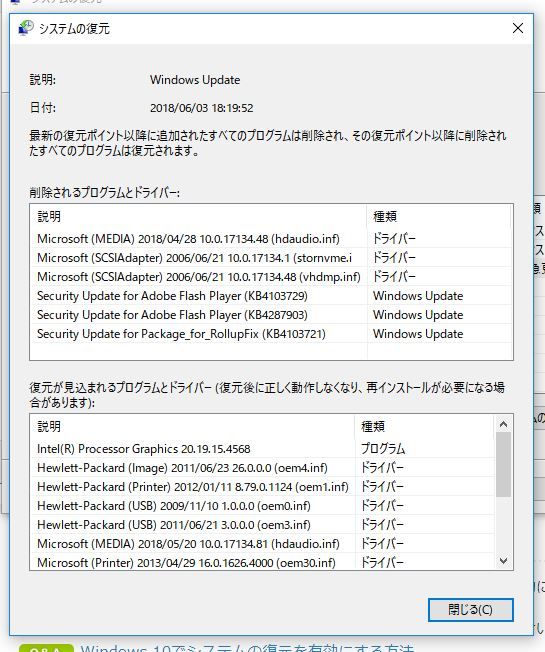The image size is (545, 652).
Task: Select Microsoft (MEDIA) 10.0.17134.81 hdaudio.inf row
Action: coord(263,543)
